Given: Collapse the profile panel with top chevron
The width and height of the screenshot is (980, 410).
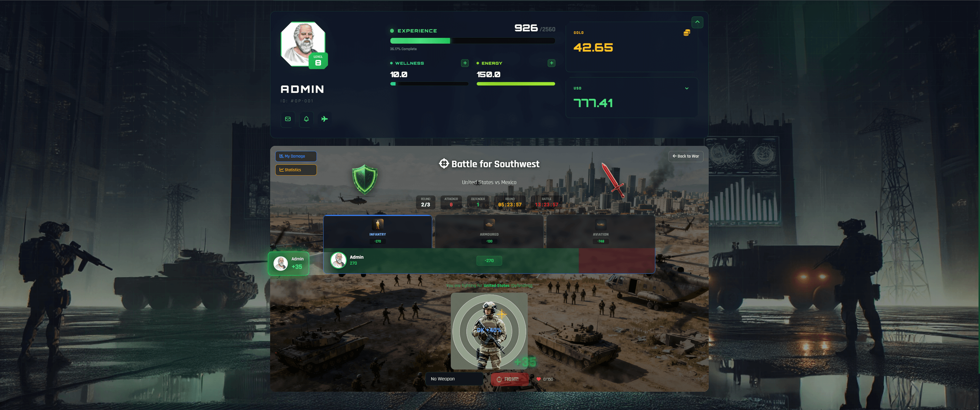Looking at the screenshot, I should click(697, 22).
